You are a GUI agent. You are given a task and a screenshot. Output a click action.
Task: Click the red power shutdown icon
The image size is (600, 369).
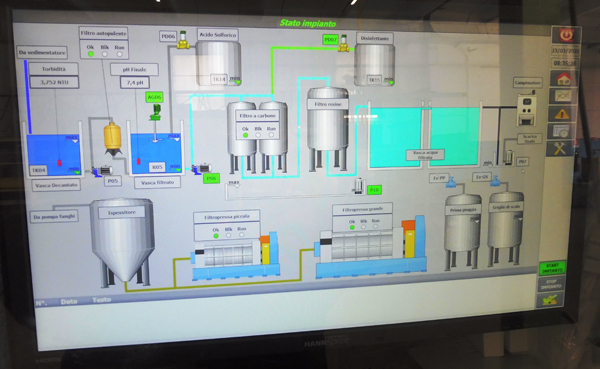[x=566, y=35]
